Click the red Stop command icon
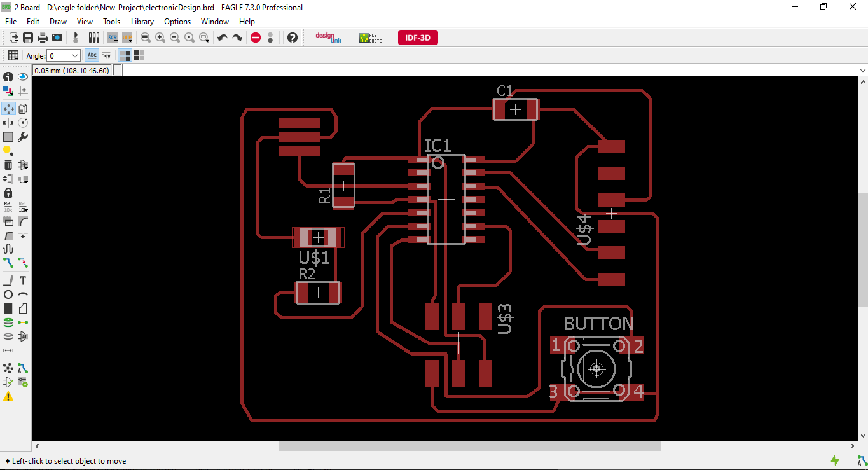 [x=256, y=38]
